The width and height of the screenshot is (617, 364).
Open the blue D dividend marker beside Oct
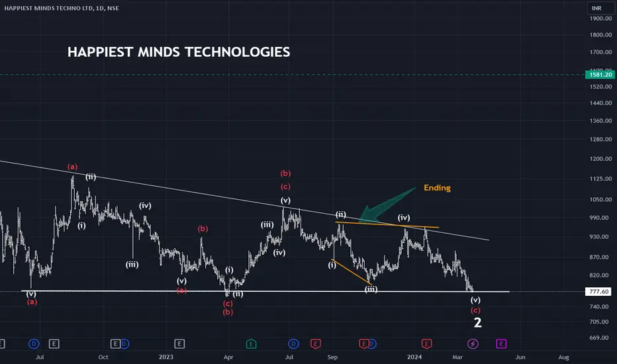pos(124,344)
